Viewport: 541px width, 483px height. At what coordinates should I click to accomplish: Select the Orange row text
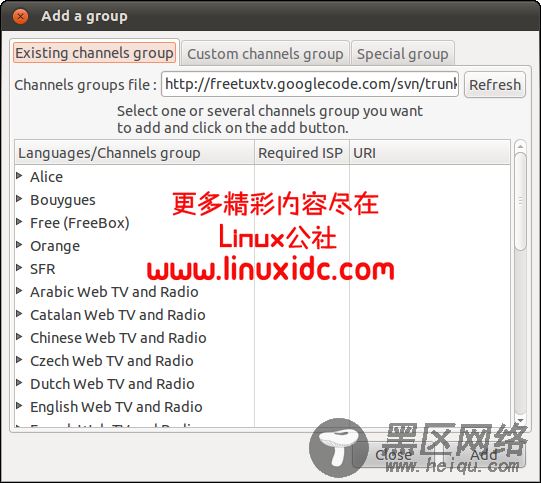pyautogui.click(x=55, y=246)
